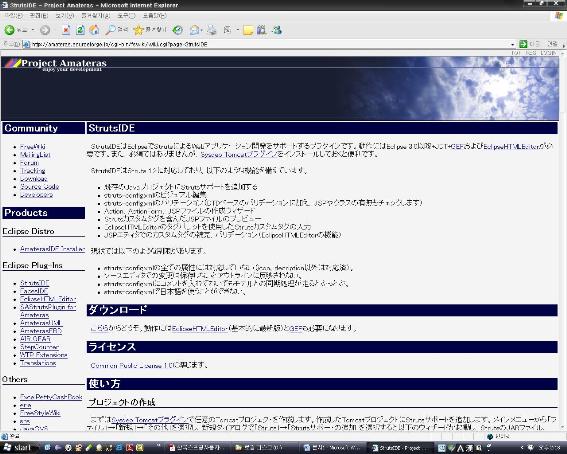
Task: Switch to Microsoft Word taskbar window
Action: tap(333, 448)
